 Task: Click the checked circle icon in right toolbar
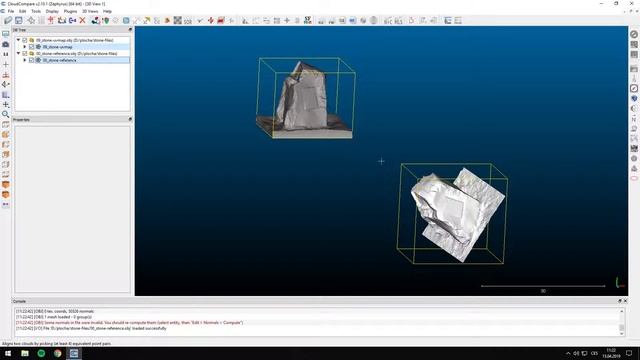tap(634, 88)
